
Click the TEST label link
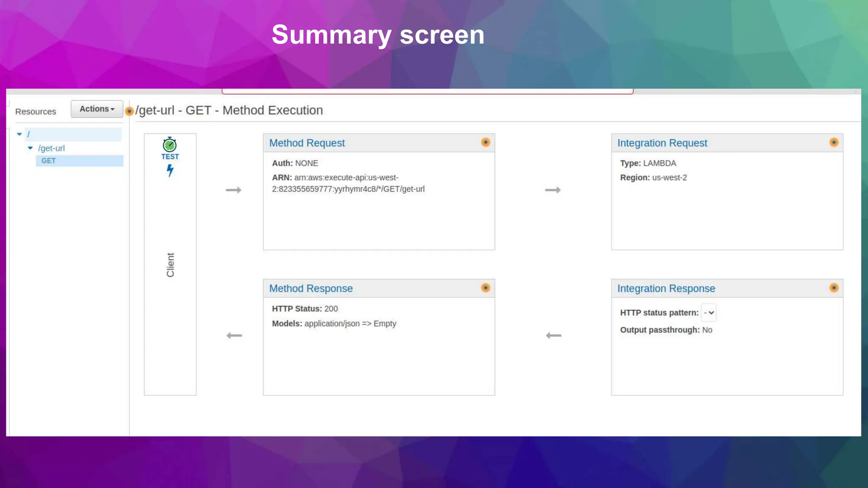[x=170, y=157]
